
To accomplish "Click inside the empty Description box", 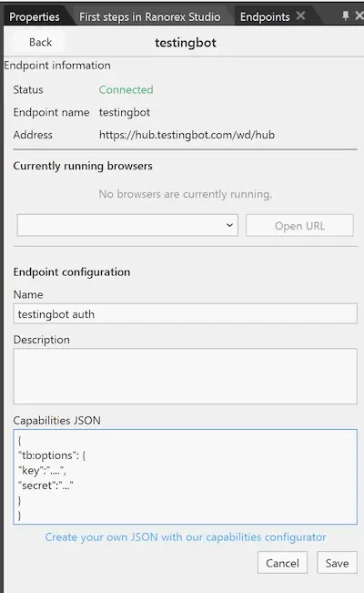I will pyautogui.click(x=186, y=376).
